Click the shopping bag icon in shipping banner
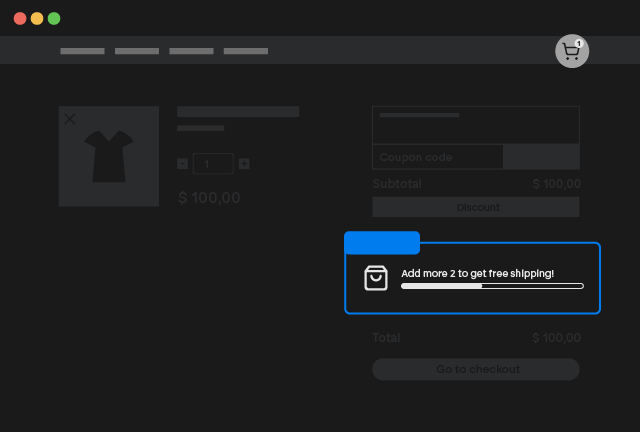 point(376,278)
